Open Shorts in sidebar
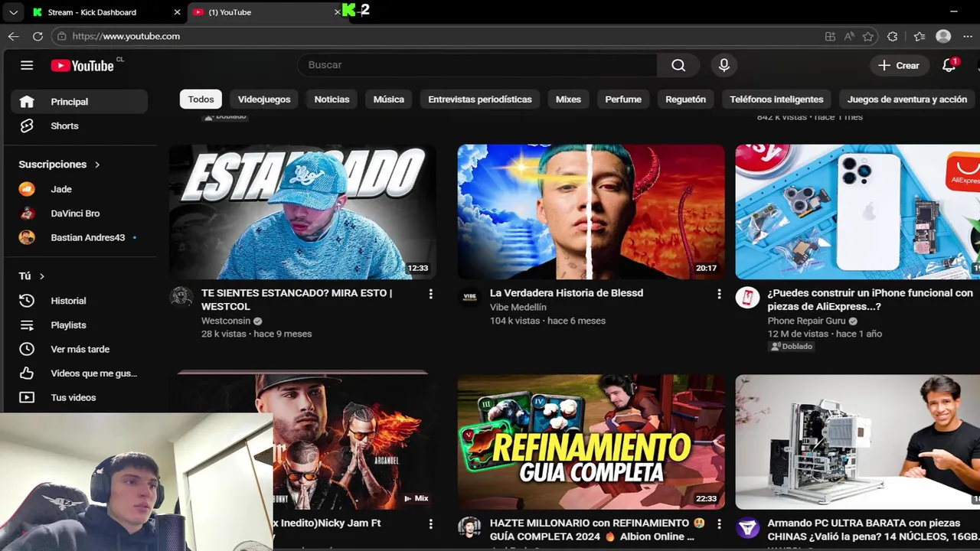The height and width of the screenshot is (551, 980). click(x=79, y=126)
